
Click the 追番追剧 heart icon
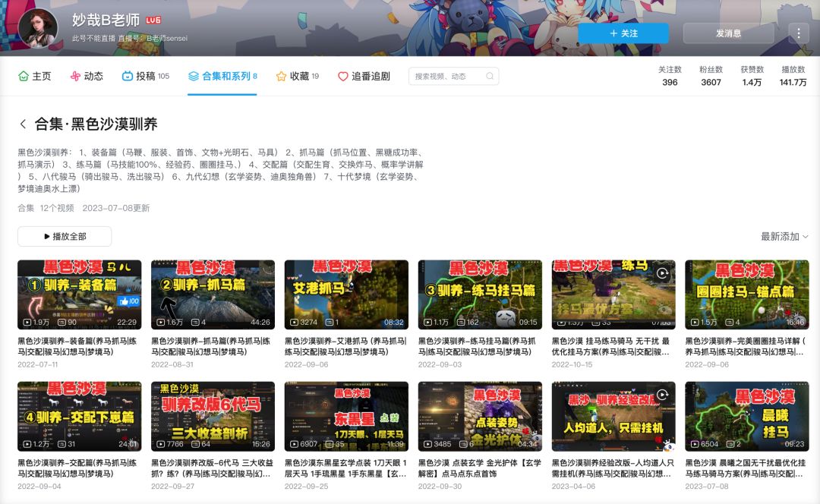342,77
